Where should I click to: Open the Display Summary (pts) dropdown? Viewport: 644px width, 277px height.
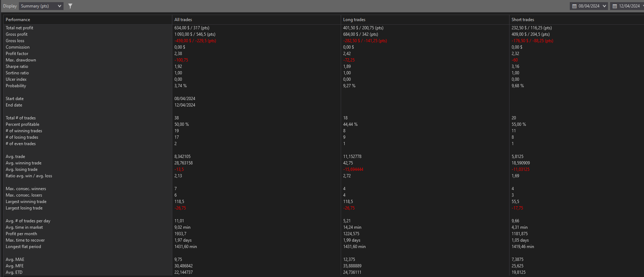click(x=41, y=6)
